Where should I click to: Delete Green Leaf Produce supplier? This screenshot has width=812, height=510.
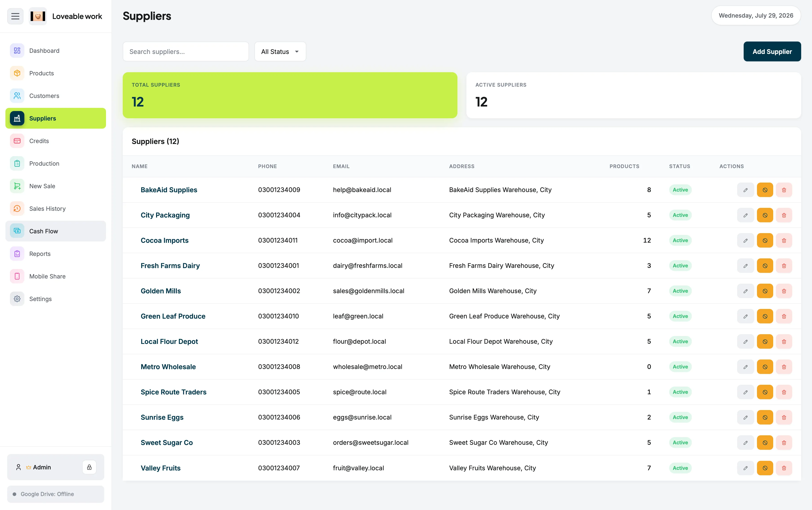coord(784,316)
